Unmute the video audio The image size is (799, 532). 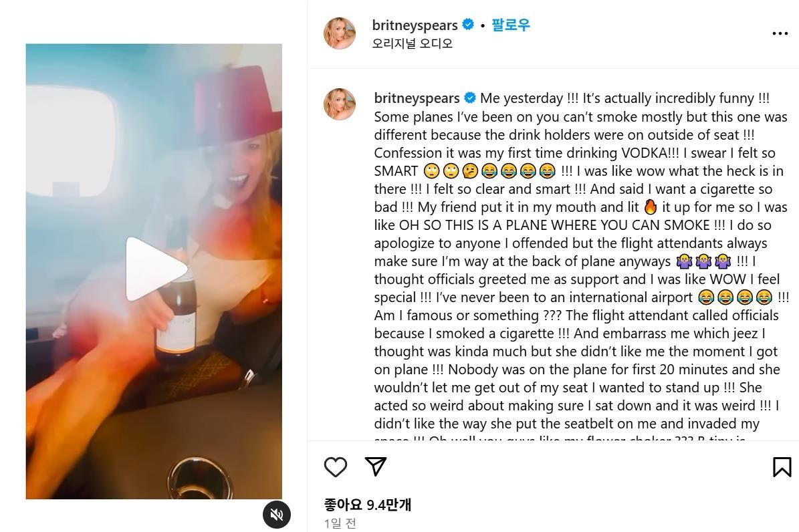coord(276,514)
